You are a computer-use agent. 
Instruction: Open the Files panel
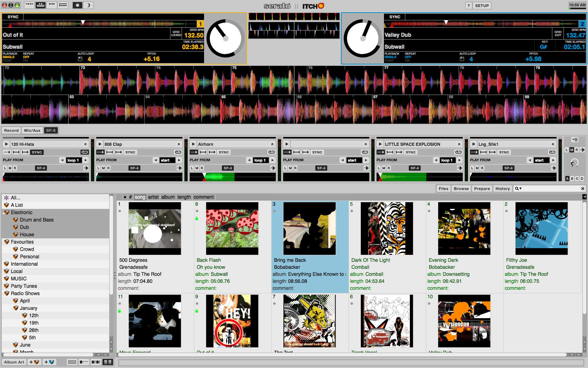pos(443,189)
